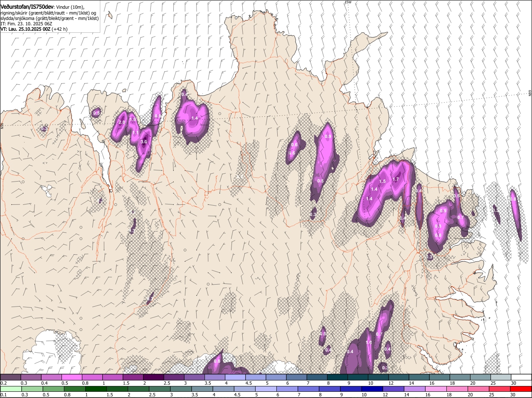Click the '0.1' label in the lower legend
This screenshot has width=532, height=398.
coord(3,395)
